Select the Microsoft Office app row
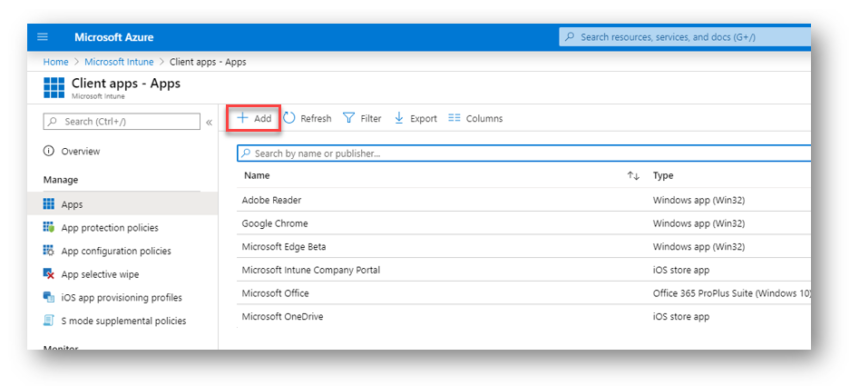 click(524, 293)
